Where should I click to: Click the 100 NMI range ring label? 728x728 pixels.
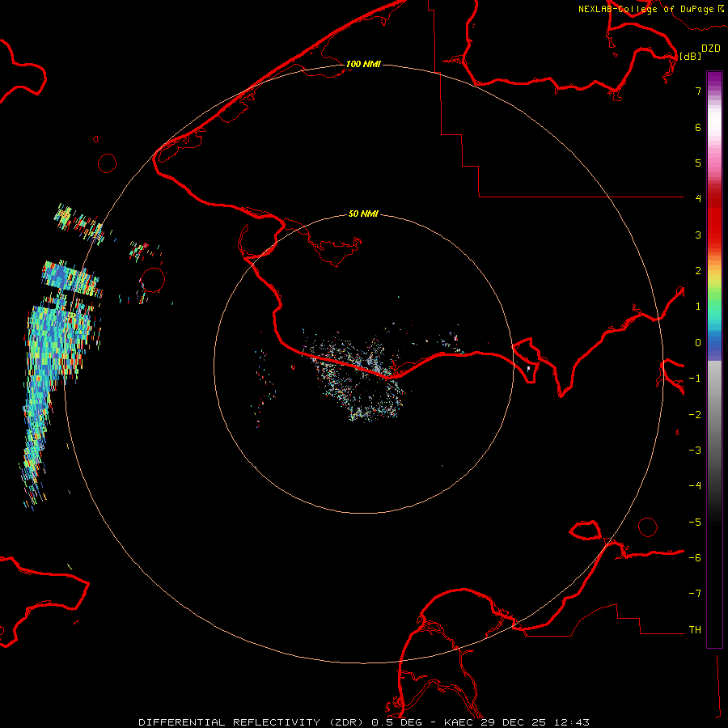tap(363, 64)
